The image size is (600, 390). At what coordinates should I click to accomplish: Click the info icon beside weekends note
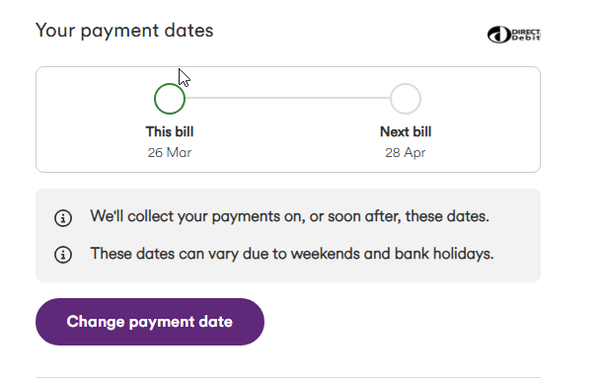coord(63,255)
